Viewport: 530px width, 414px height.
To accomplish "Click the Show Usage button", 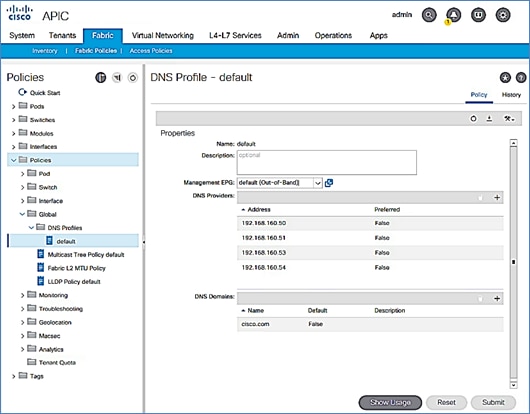I will 390,403.
